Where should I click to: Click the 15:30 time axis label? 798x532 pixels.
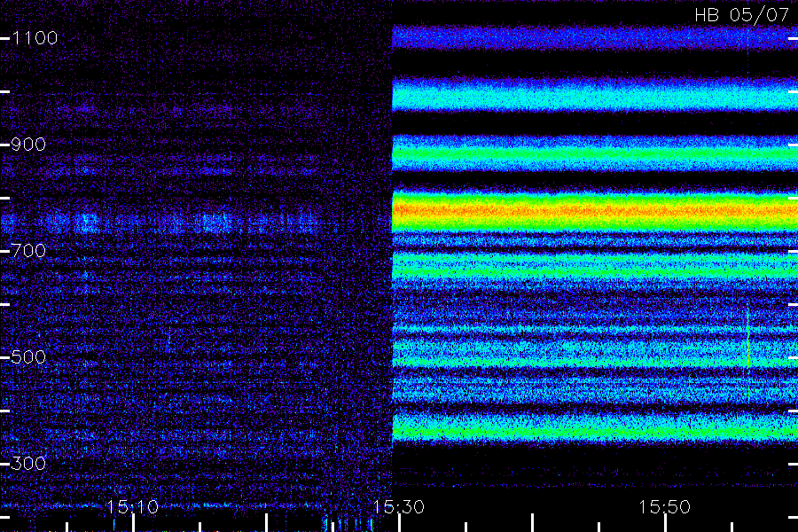[398, 507]
